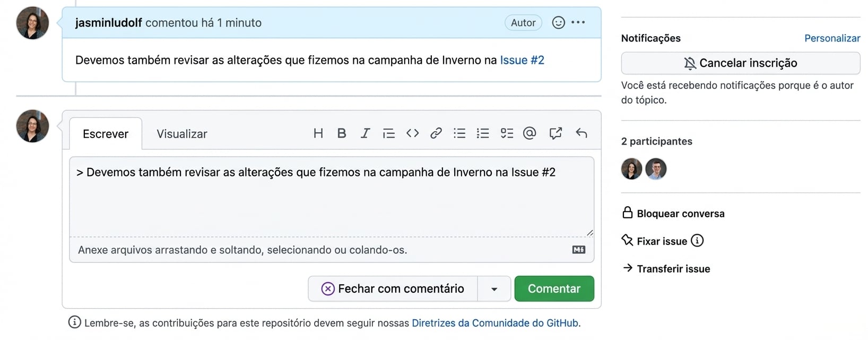Open the comment's three-dot options menu
The height and width of the screenshot is (340, 868).
point(578,22)
